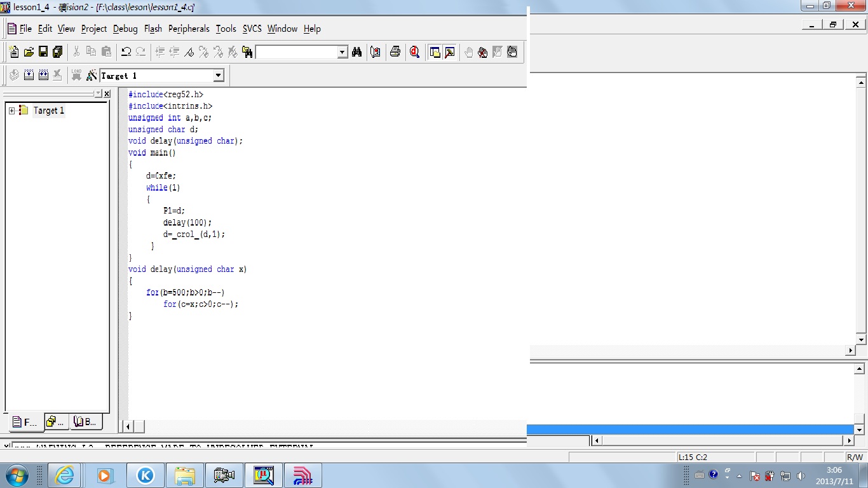868x488 pixels.
Task: Click the Windows Start button
Action: click(x=17, y=475)
